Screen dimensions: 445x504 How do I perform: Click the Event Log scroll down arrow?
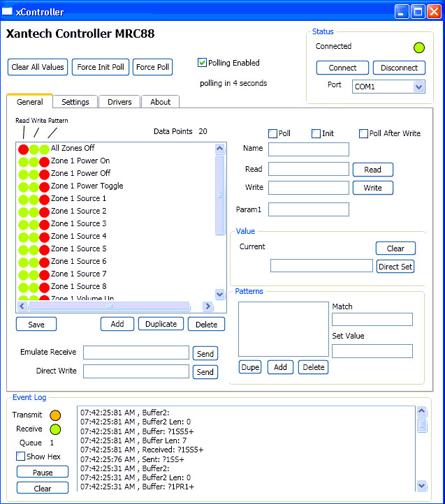coord(422,485)
